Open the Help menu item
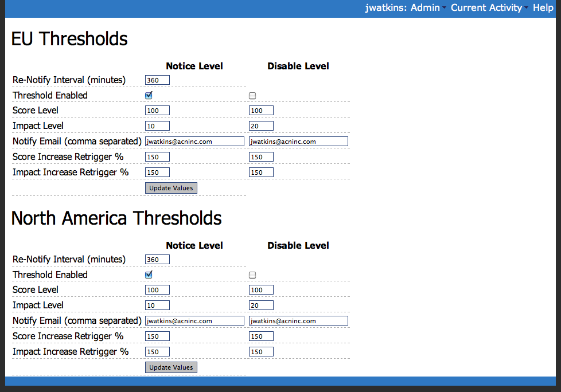Screen dimensions: 561x392 [x=543, y=8]
